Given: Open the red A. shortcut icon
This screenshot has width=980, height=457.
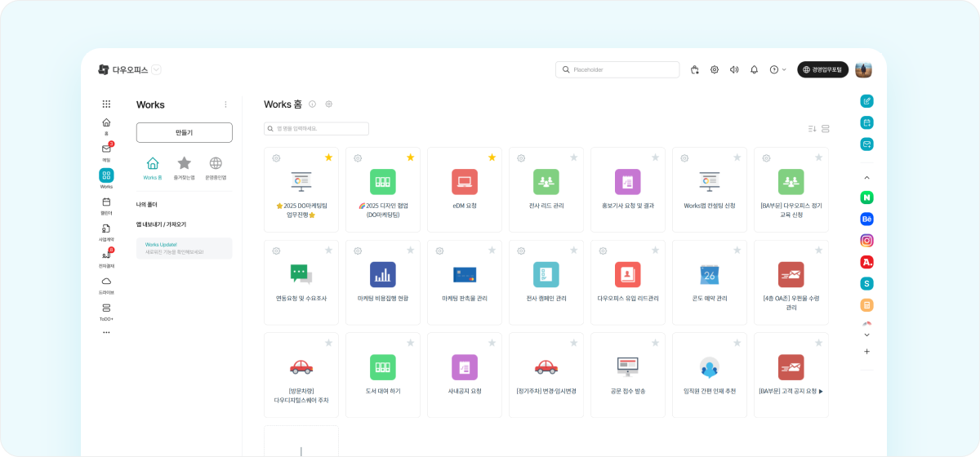Looking at the screenshot, I should (867, 262).
